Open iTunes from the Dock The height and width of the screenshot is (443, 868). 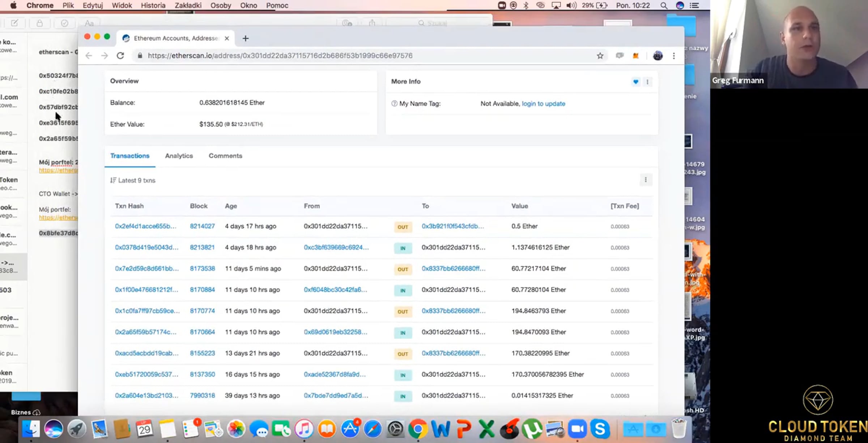(304, 429)
